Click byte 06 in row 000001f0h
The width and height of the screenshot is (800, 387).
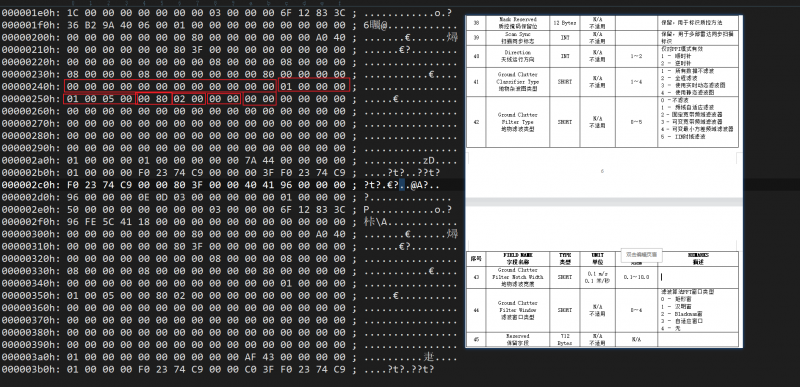(x=144, y=25)
